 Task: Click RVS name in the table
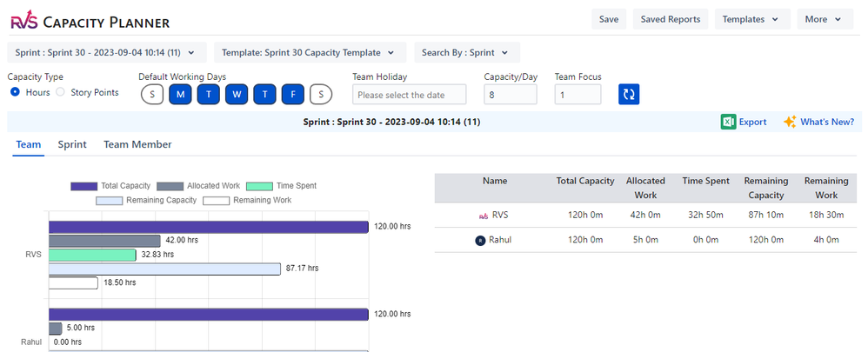tap(500, 215)
